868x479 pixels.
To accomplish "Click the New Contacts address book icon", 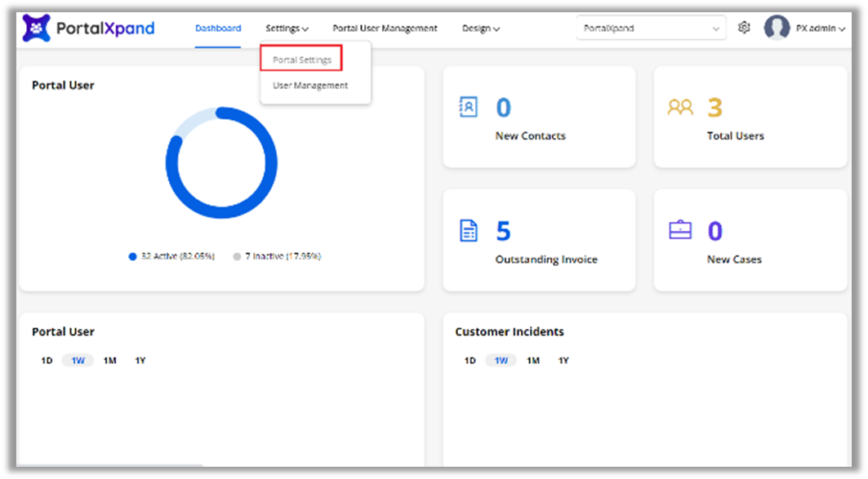I will pos(469,108).
